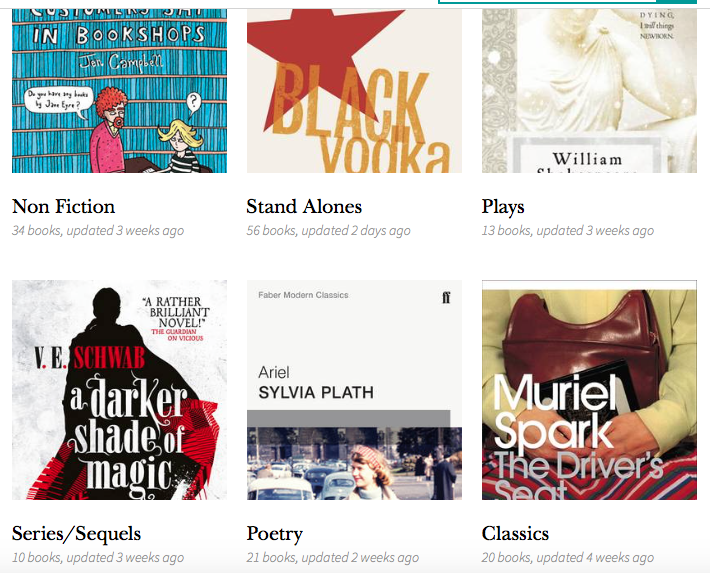Open the Poetry shelf title link
710x573 pixels.
pos(274,533)
